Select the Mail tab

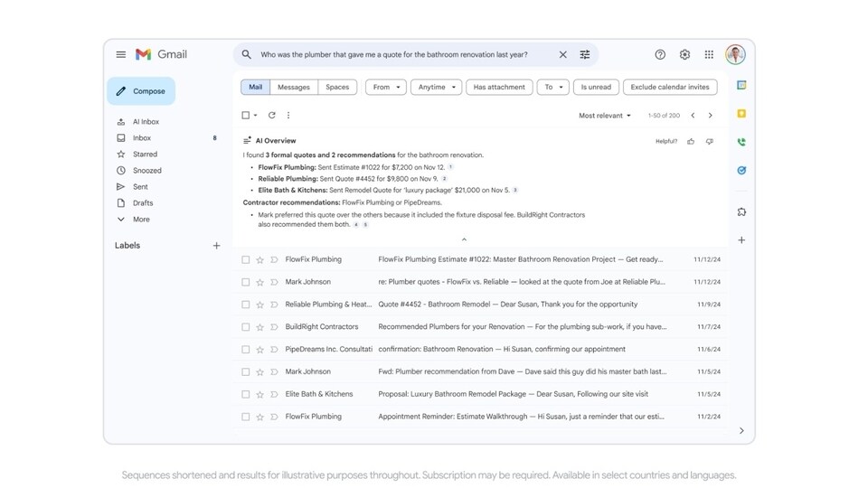coord(255,87)
